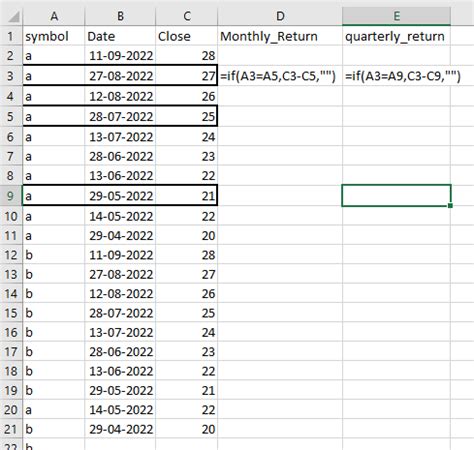Click cell with formula =if(A3=A5,C3-C5,"")

coord(280,76)
